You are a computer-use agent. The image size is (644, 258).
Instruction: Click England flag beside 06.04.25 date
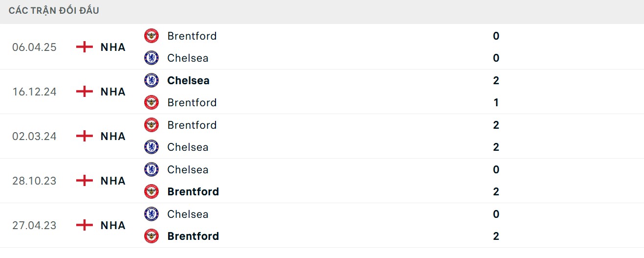[x=85, y=47]
